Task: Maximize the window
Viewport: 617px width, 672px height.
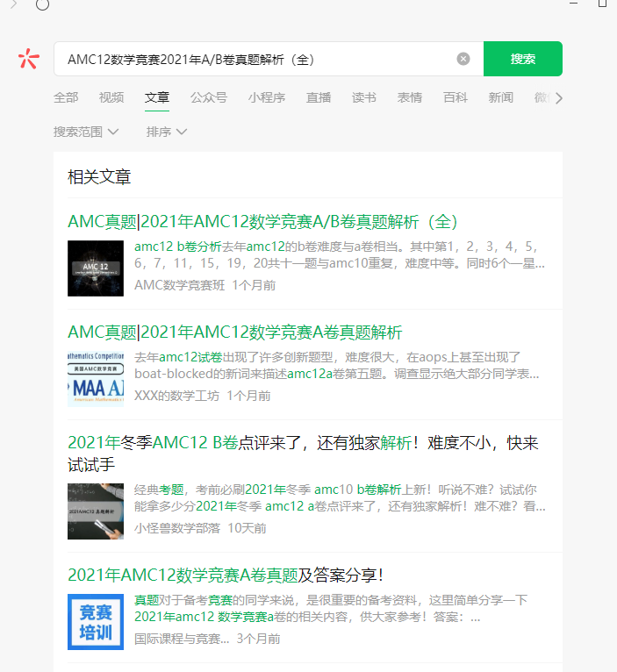Action: [x=602, y=4]
